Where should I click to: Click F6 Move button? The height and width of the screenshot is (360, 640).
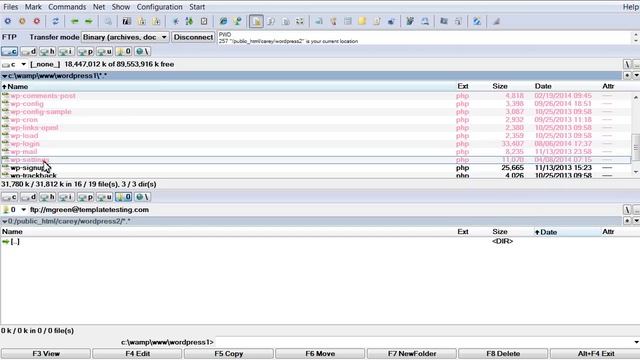[320, 353]
